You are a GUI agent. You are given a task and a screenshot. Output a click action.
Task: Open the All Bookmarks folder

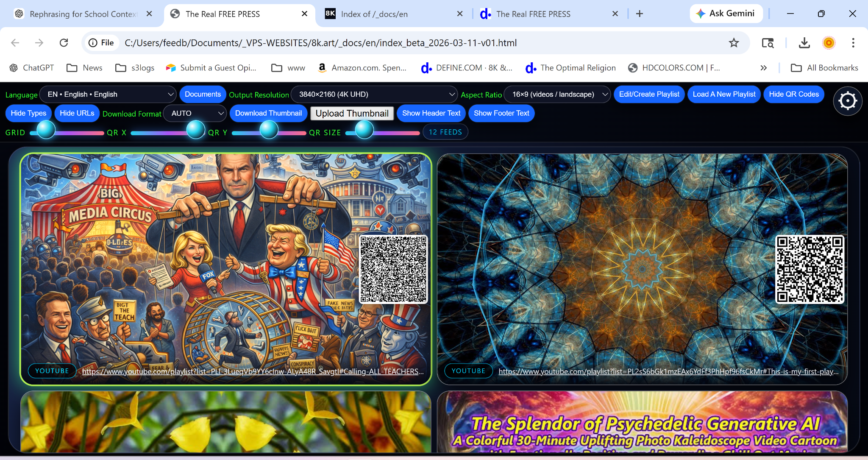(x=824, y=68)
